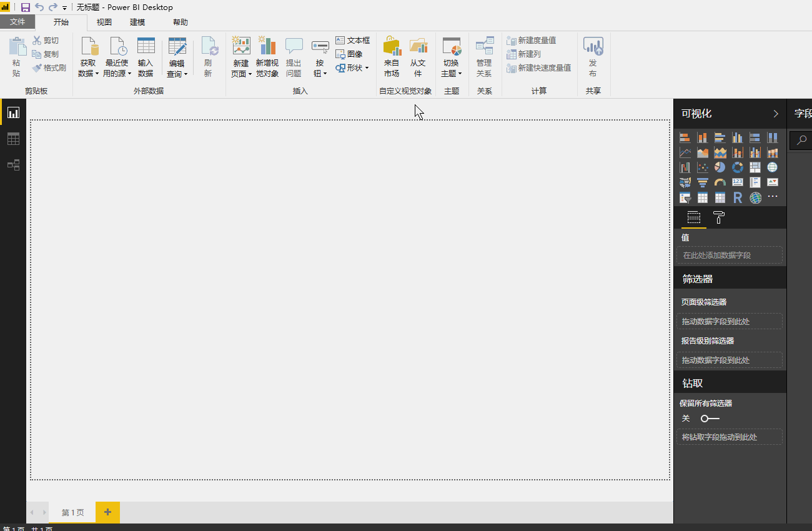The width and height of the screenshot is (812, 531).
Task: Switch to Relationships view in left sidebar
Action: click(13, 165)
